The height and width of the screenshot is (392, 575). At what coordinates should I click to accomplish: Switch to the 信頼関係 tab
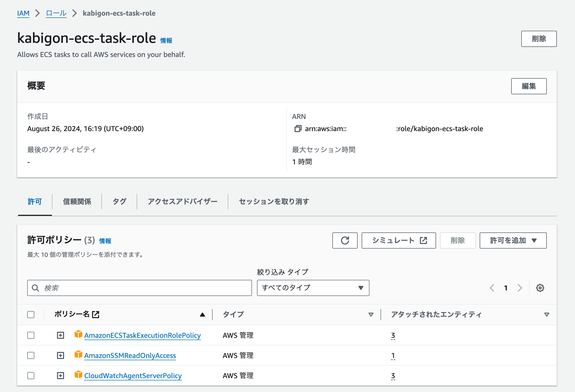[77, 201]
